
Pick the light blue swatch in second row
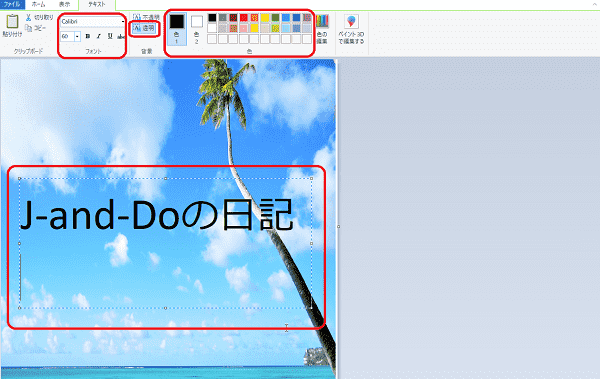coord(286,28)
